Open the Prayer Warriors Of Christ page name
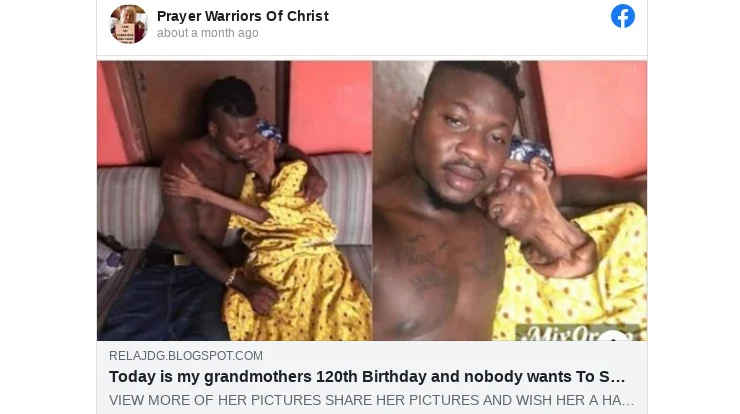This screenshot has height=414, width=740. 243,16
